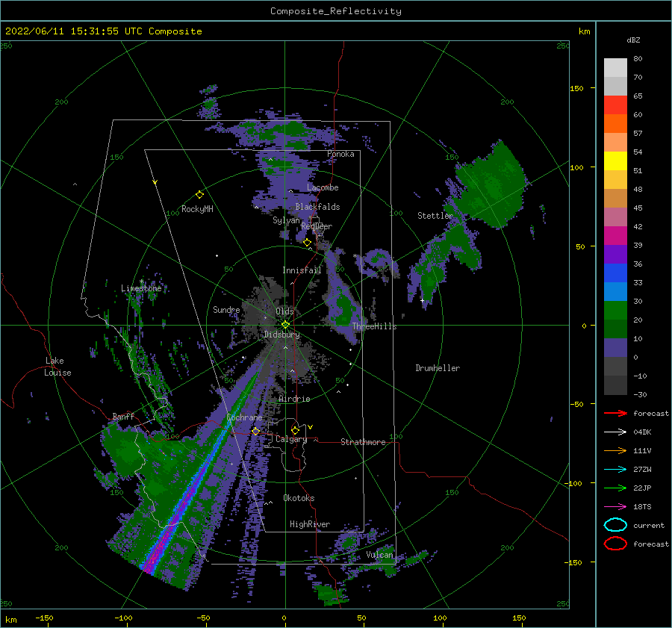Click the Stettler town label
The height and width of the screenshot is (628, 672).
[435, 216]
